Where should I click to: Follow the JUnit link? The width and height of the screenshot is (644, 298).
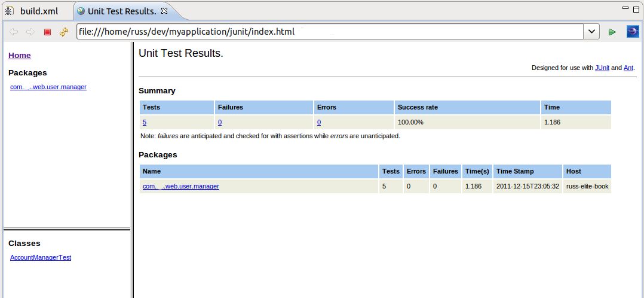[602, 68]
